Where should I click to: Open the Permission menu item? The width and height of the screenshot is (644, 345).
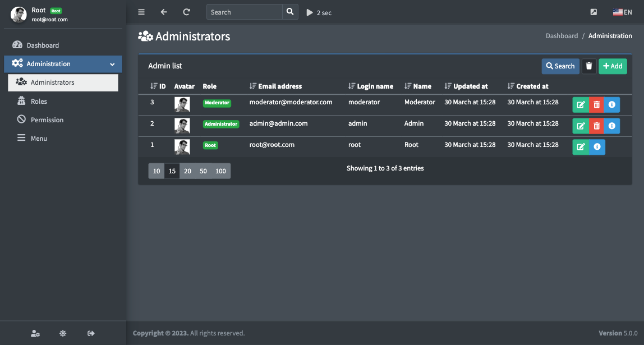tap(47, 120)
